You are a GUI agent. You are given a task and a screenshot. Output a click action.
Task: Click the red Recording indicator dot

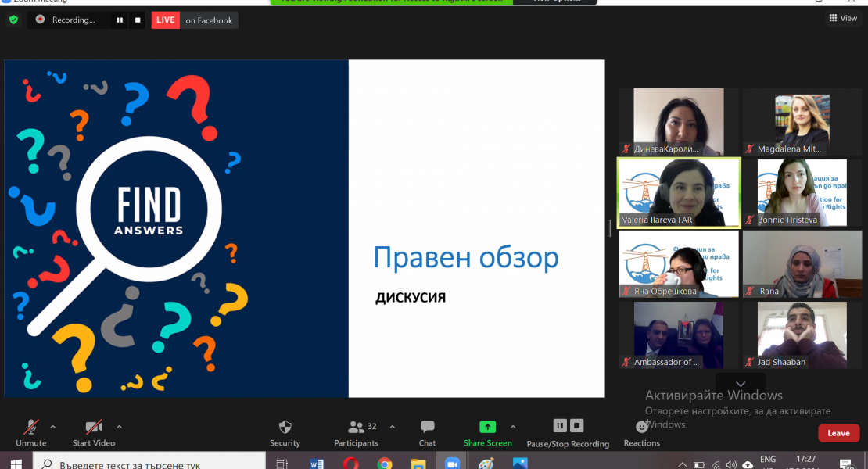pos(41,20)
